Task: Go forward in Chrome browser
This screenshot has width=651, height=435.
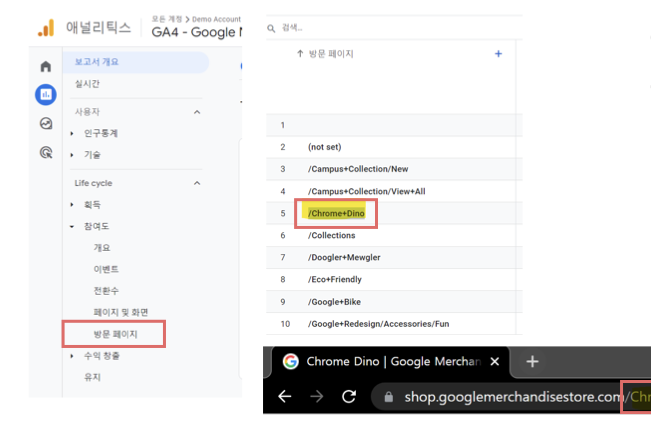Action: click(316, 396)
